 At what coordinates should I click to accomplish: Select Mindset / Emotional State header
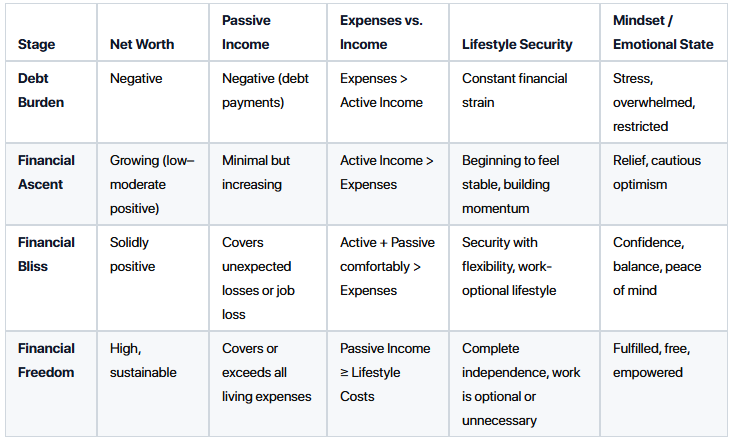click(x=663, y=32)
